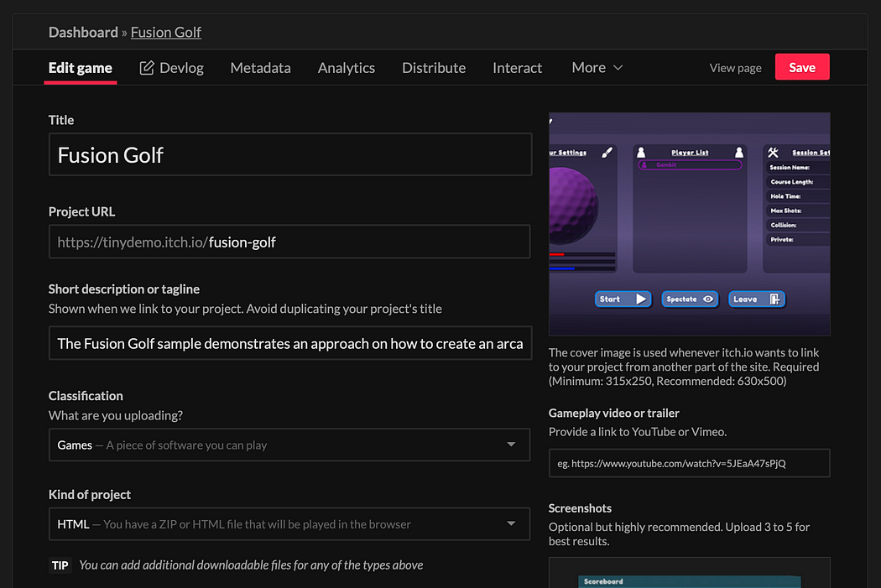Click the short description tagline field
This screenshot has height=588, width=881.
pos(290,343)
